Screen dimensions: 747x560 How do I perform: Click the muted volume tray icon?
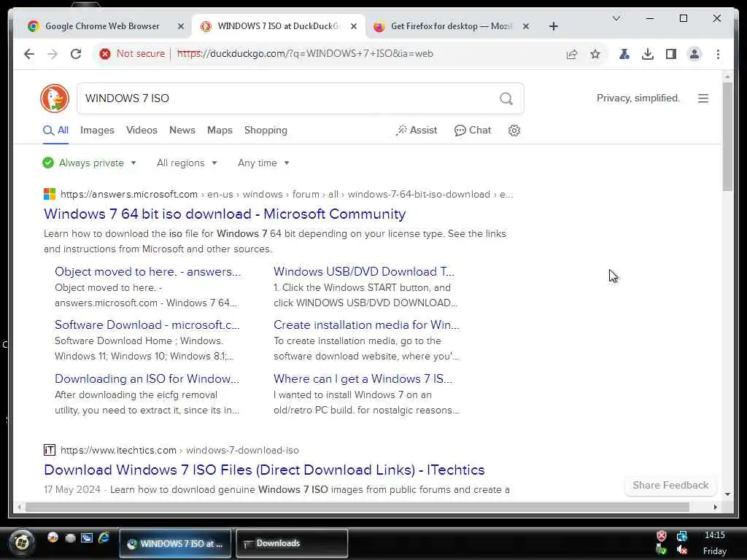[x=682, y=550]
